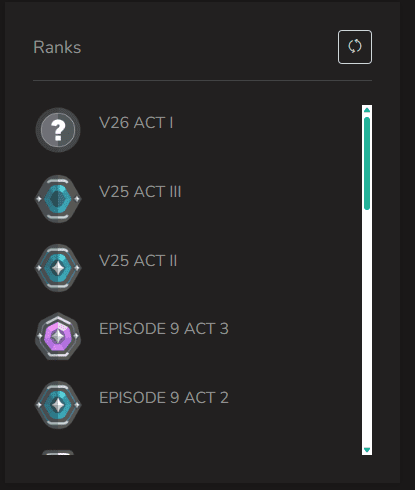Select the EPISODE 9 ACT 3 text
The height and width of the screenshot is (490, 415).
pyautogui.click(x=164, y=329)
